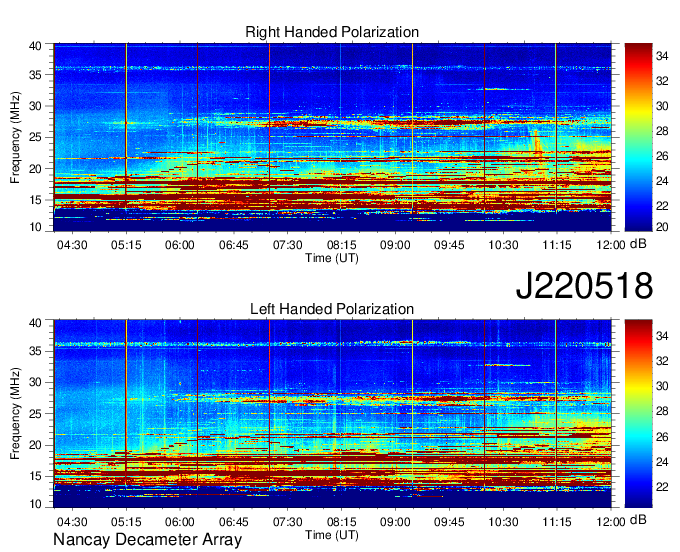Viewport: 680px width, 552px height.
Task: Click Frequency (MHz) label of right-handed plot
Action: click(x=15, y=137)
